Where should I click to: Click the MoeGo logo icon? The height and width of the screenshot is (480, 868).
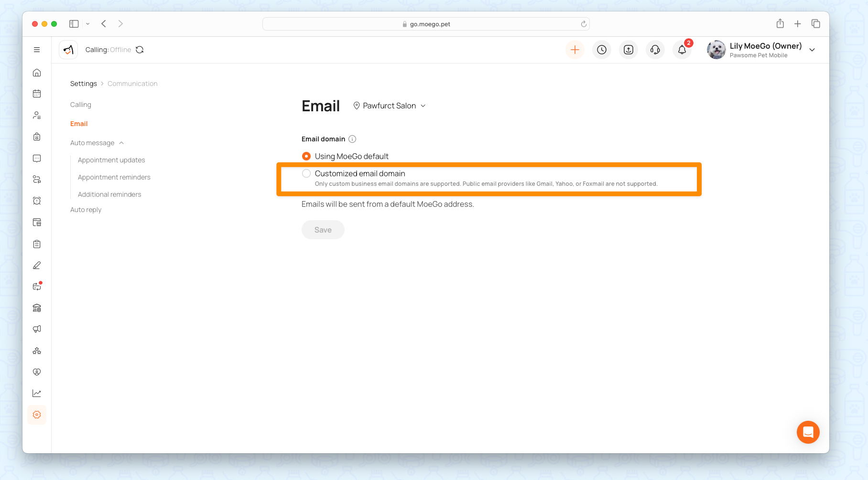tap(68, 50)
